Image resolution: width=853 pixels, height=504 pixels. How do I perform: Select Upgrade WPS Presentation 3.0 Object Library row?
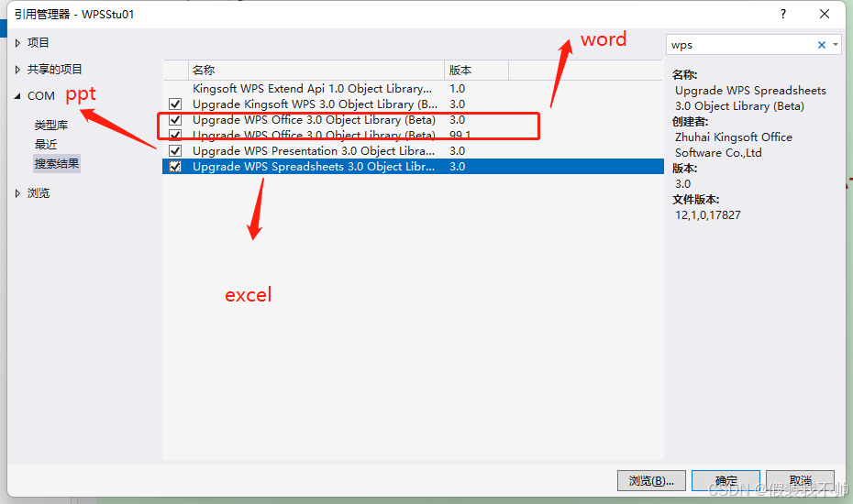pyautogui.click(x=413, y=151)
